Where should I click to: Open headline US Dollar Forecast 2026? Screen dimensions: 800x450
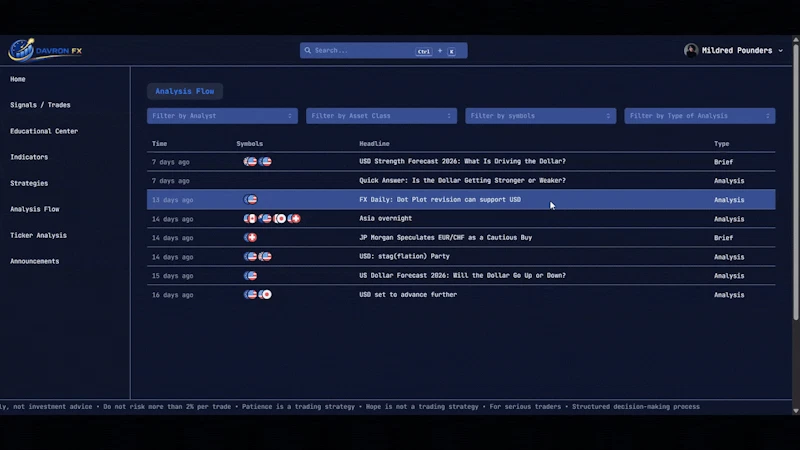tap(462, 276)
